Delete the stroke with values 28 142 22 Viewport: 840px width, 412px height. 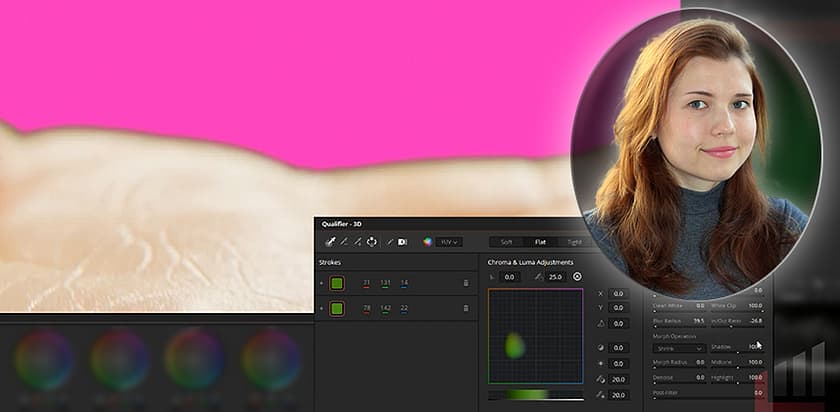[466, 309]
